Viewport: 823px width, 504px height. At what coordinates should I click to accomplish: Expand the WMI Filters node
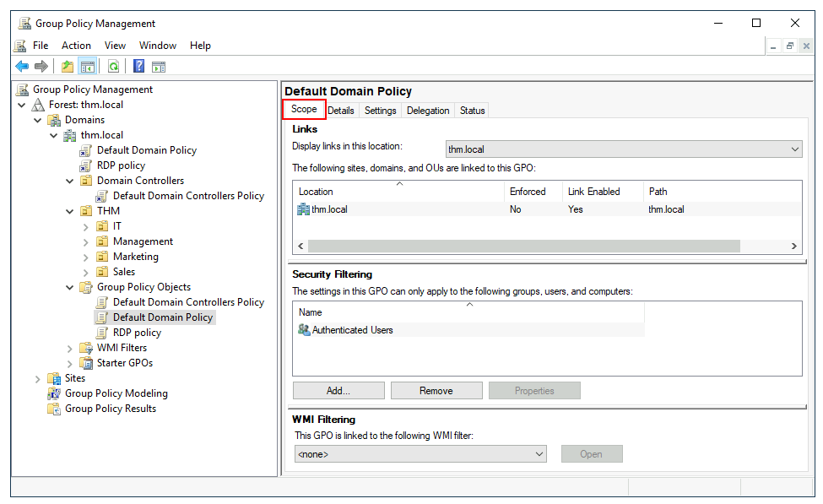coord(70,348)
